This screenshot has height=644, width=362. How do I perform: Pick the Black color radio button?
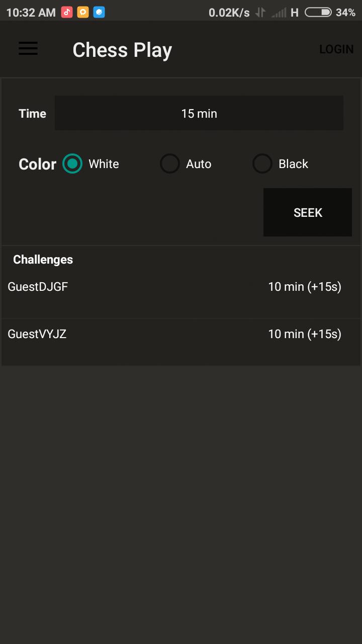click(x=262, y=164)
